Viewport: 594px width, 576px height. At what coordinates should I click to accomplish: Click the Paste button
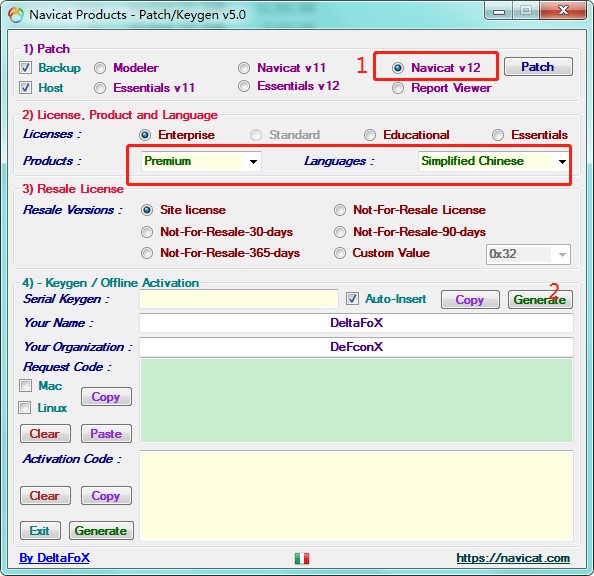tap(106, 434)
